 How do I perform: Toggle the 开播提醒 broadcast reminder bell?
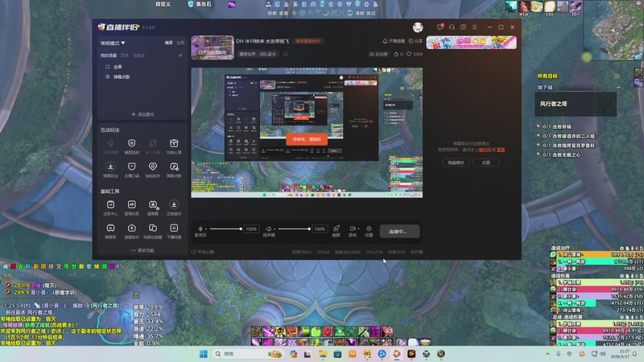(394, 41)
